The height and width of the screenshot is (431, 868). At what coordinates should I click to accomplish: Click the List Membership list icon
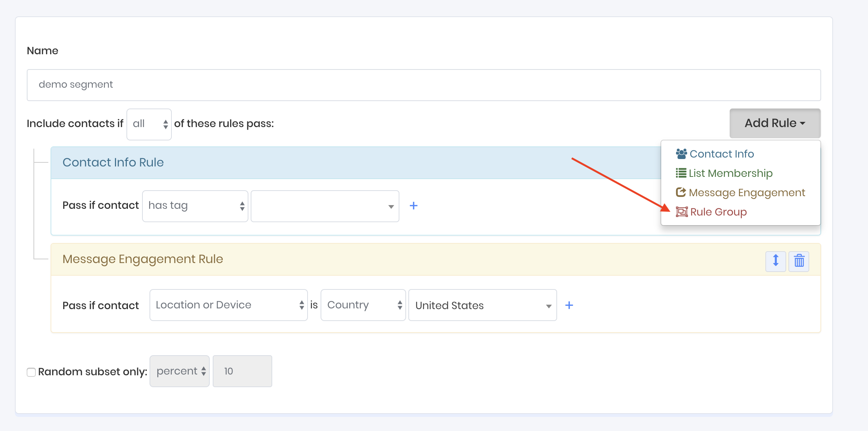click(681, 173)
